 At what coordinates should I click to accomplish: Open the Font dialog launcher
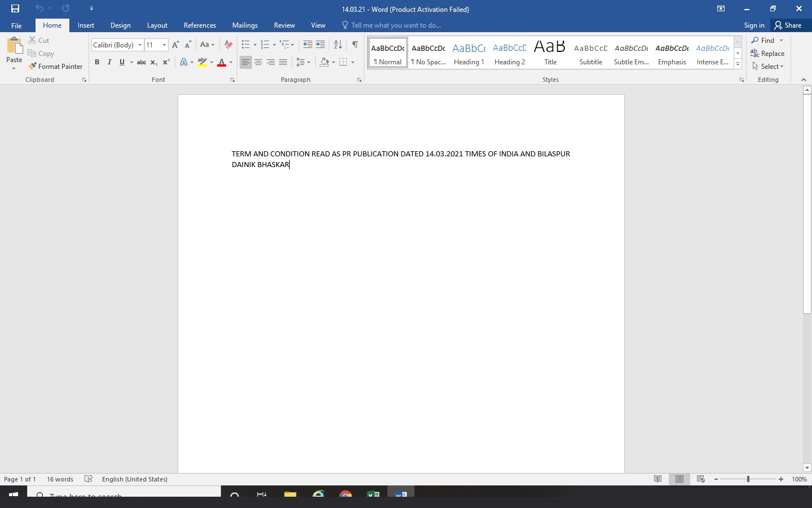point(232,80)
